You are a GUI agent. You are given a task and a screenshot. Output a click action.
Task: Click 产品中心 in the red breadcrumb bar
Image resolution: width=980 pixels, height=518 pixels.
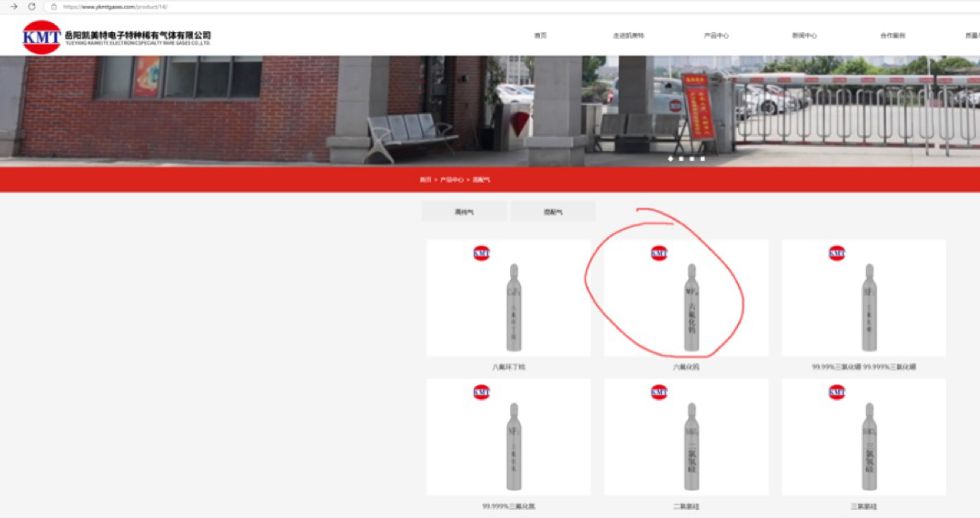[x=452, y=180]
